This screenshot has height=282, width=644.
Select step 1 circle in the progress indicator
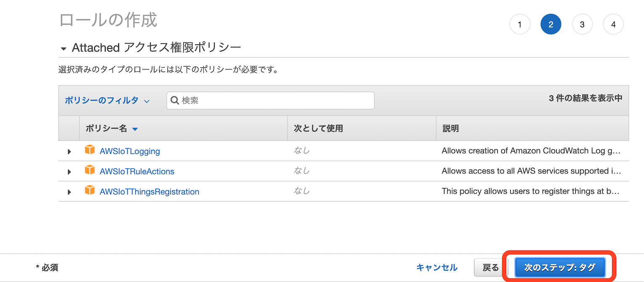point(520,24)
